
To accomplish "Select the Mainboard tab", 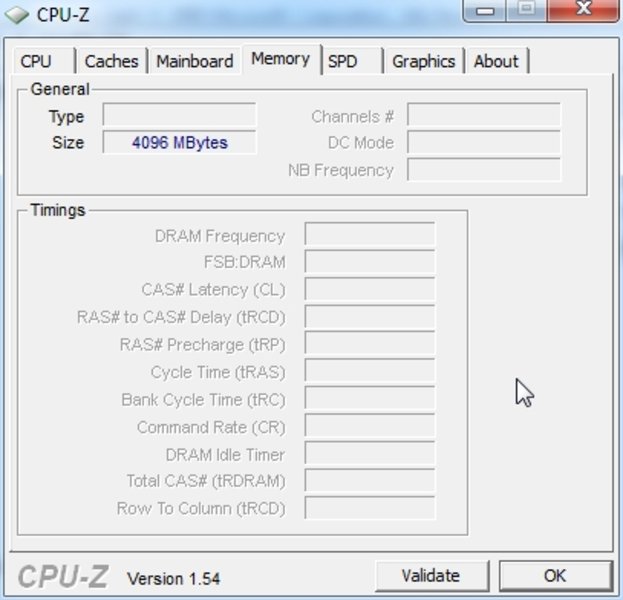I will pyautogui.click(x=195, y=61).
